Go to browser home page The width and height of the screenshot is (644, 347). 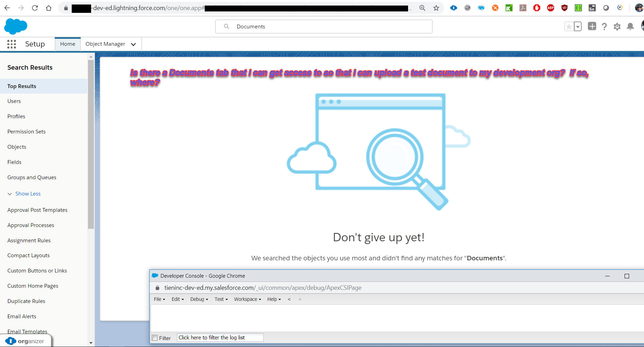(x=48, y=8)
